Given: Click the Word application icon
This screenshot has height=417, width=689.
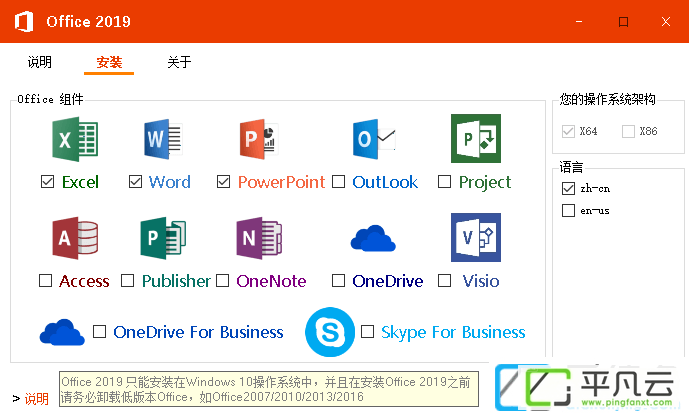Looking at the screenshot, I should tap(163, 139).
